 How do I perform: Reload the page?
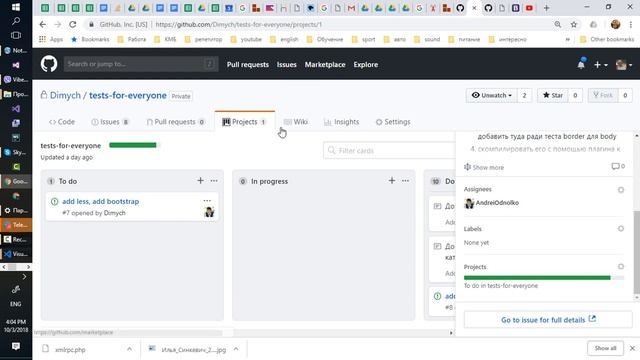(73, 24)
